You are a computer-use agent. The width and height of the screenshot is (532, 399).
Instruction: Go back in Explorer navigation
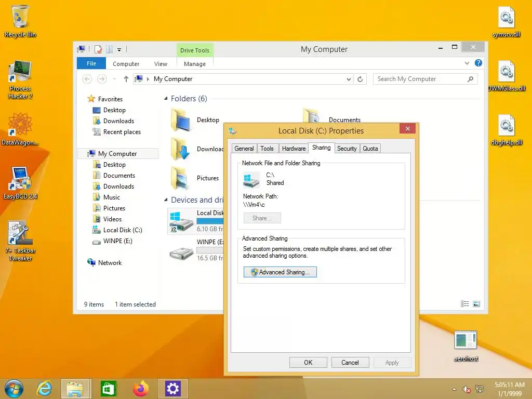(x=87, y=79)
